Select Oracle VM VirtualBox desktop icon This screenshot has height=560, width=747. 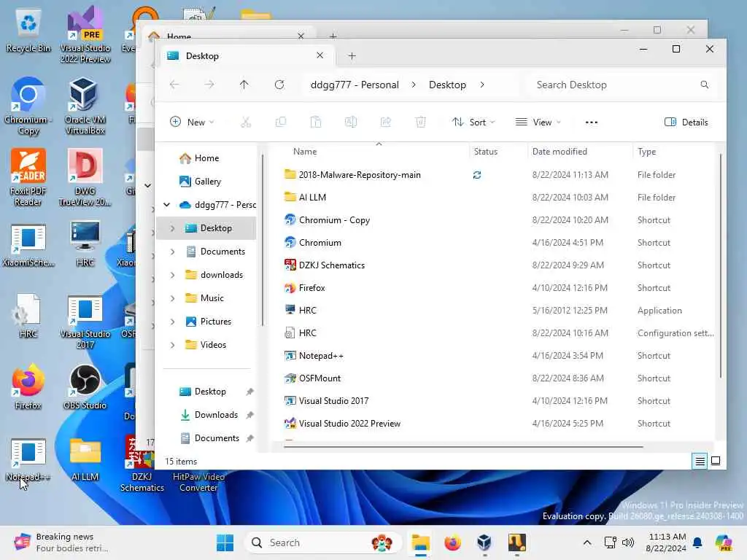click(x=85, y=106)
